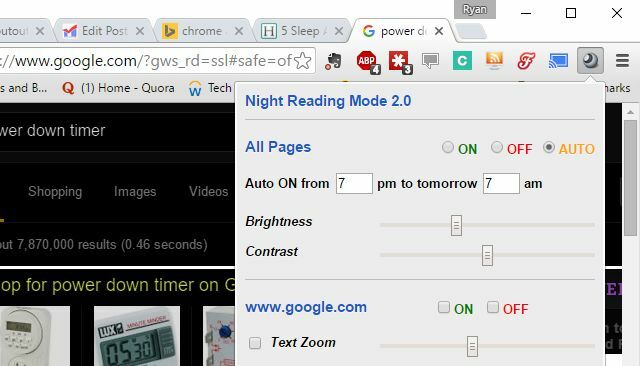Open the orange RSS feed extension

494,61
